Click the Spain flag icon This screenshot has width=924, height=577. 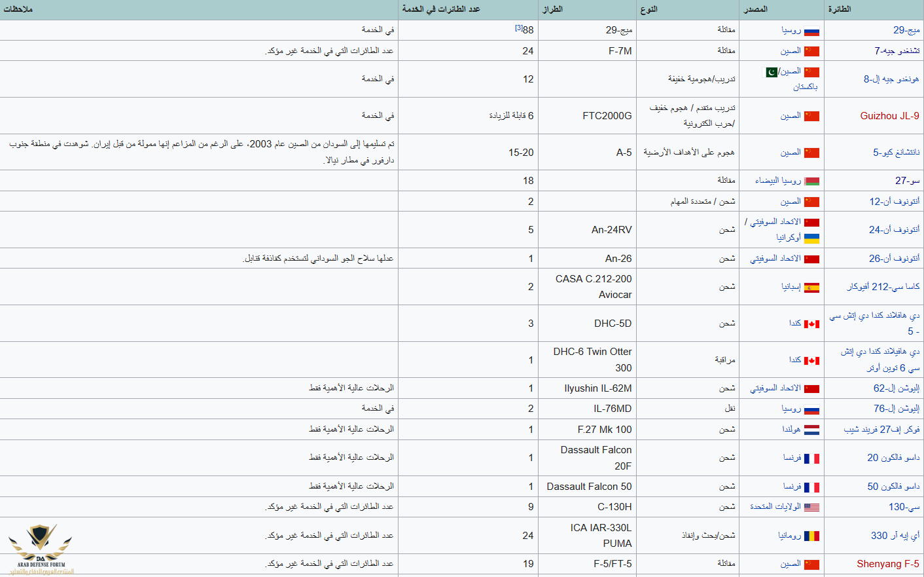(811, 288)
